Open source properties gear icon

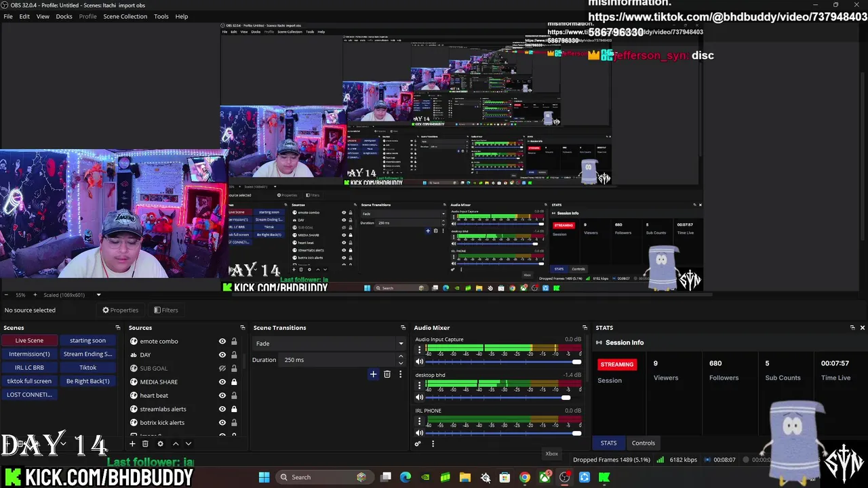click(x=160, y=444)
